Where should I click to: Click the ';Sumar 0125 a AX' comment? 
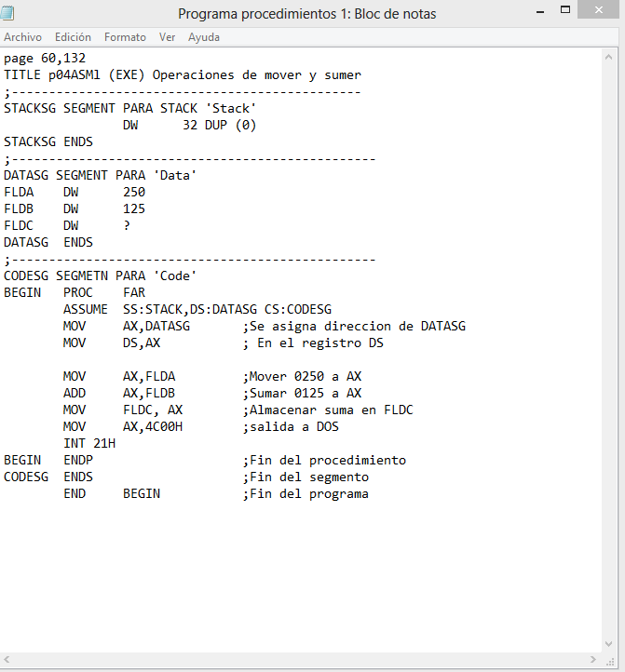tap(302, 393)
